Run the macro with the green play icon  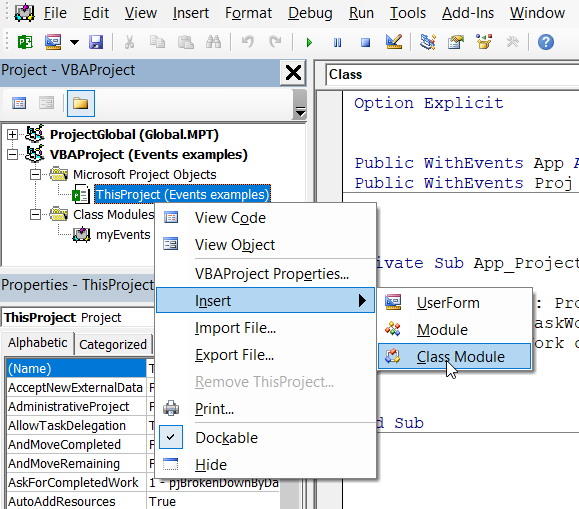(309, 42)
